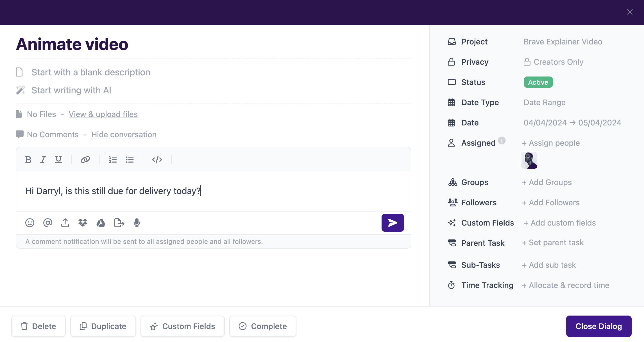Insert a link in the comment
The image size is (644, 342).
tap(85, 160)
